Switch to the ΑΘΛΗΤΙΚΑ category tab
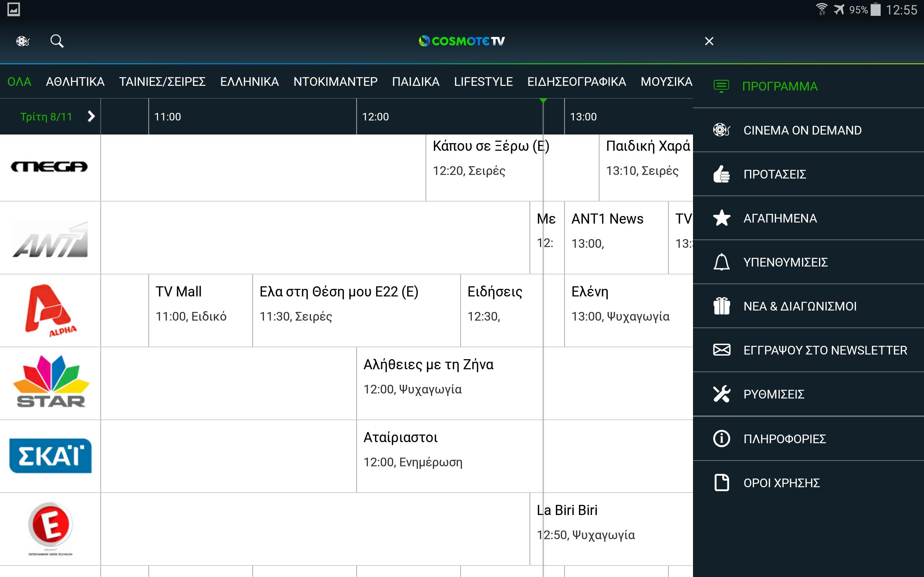The width and height of the screenshot is (924, 577). coord(76,81)
